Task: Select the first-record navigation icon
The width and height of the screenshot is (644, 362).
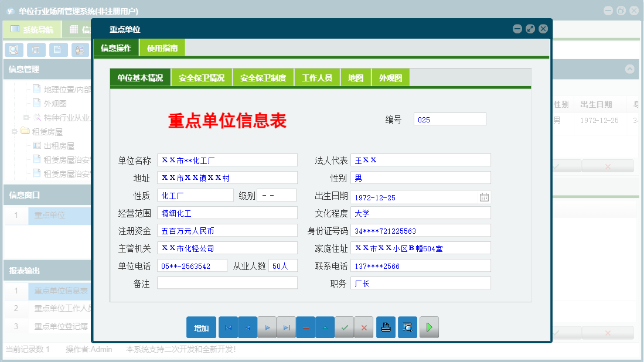Action: (228, 327)
